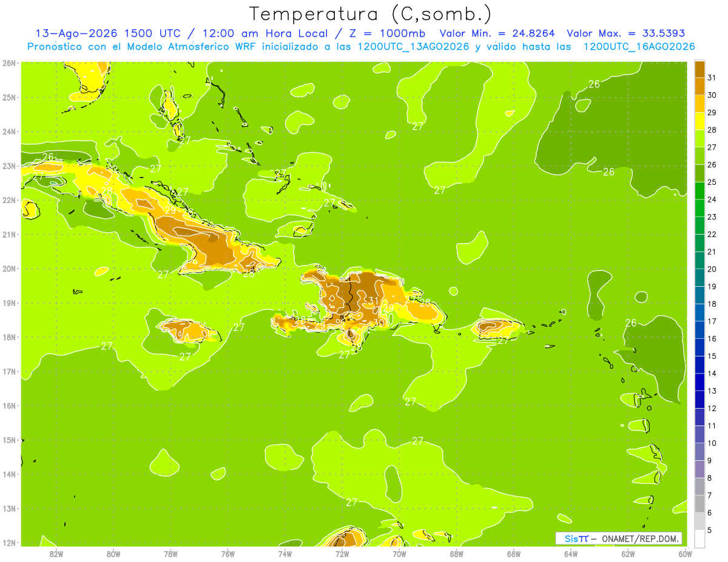
Task: Click the "16" label on the color scale
Action: click(712, 338)
